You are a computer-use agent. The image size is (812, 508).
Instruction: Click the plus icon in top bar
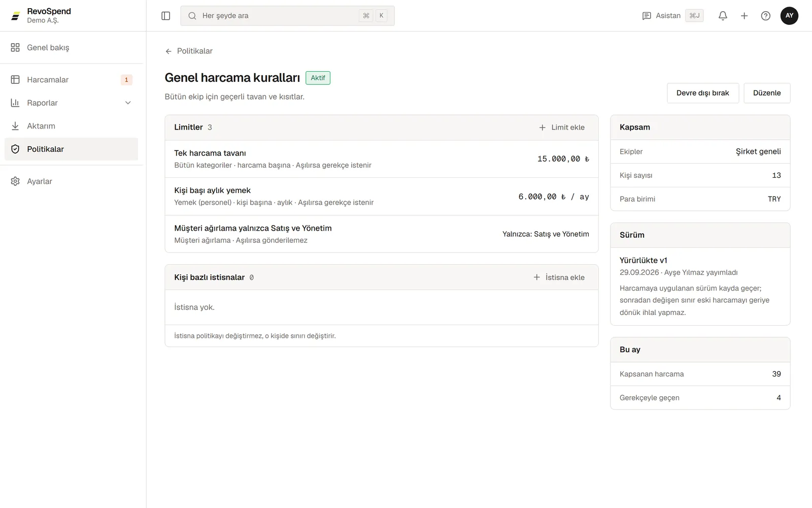[x=744, y=16]
